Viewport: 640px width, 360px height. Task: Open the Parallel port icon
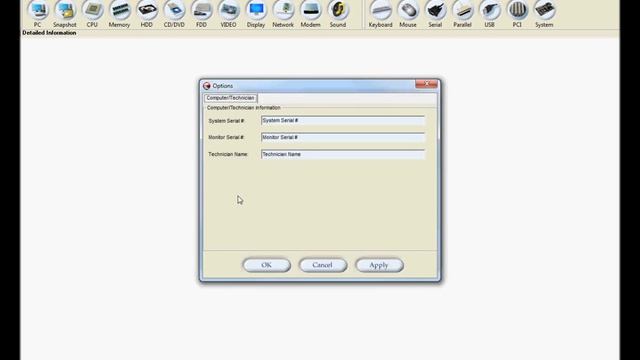point(462,11)
